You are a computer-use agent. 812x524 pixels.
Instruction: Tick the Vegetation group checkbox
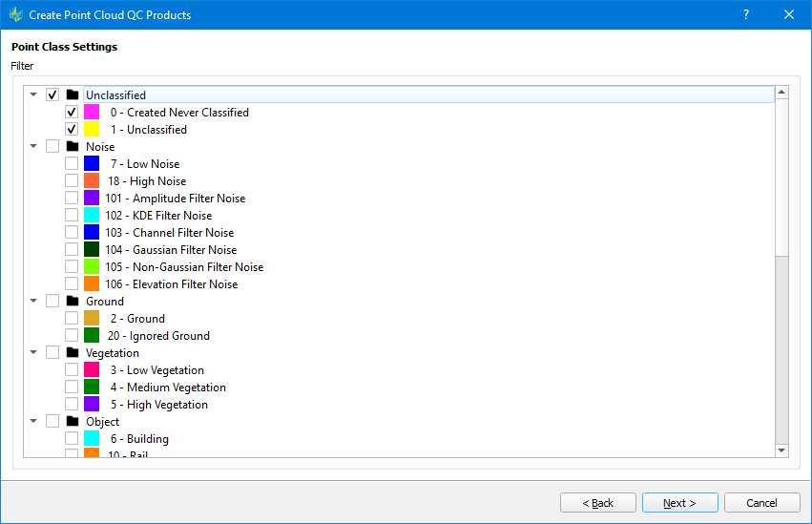point(52,353)
